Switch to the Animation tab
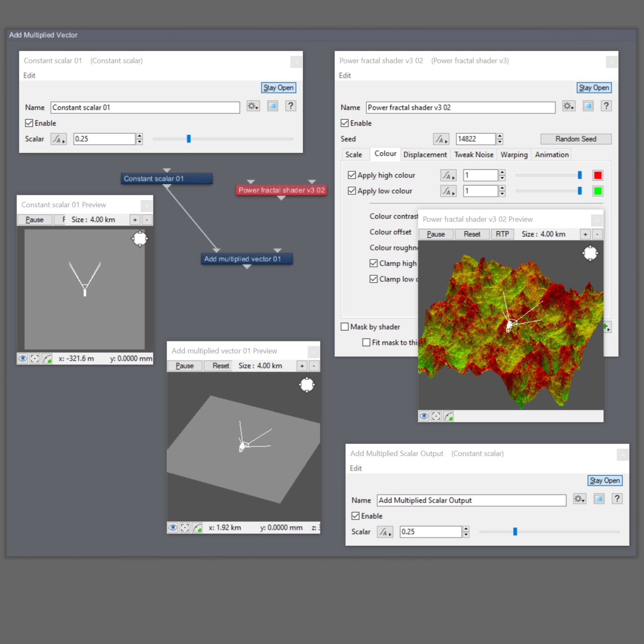This screenshot has height=644, width=644. click(552, 155)
